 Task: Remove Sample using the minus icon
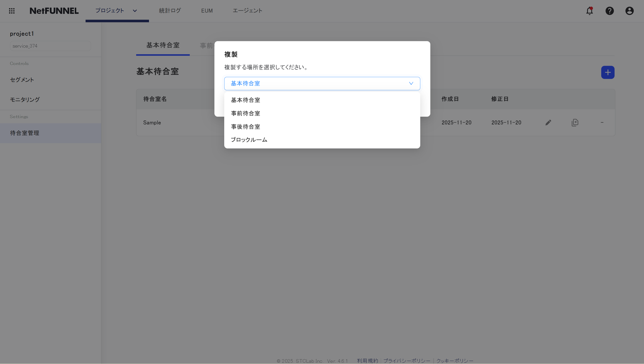(602, 122)
